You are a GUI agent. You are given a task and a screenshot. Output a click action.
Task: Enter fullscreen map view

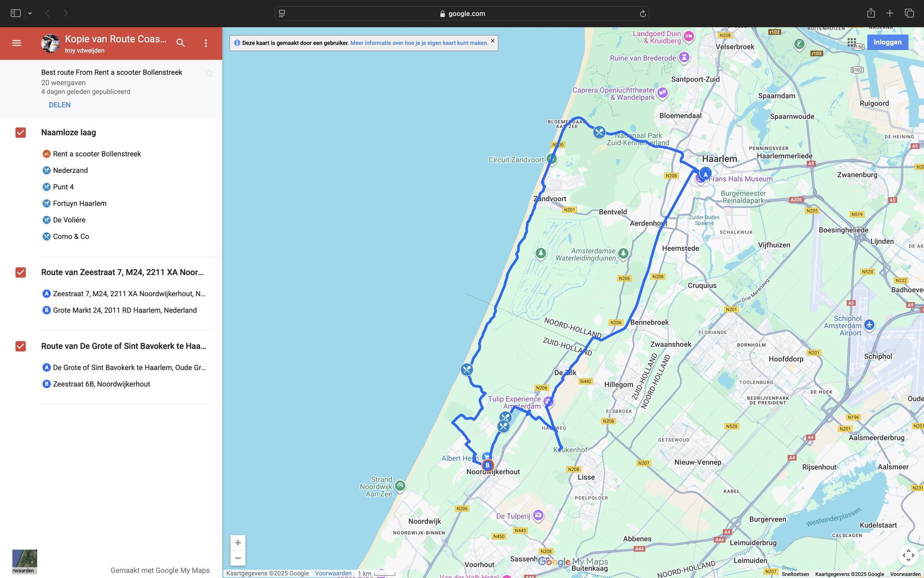(x=909, y=554)
